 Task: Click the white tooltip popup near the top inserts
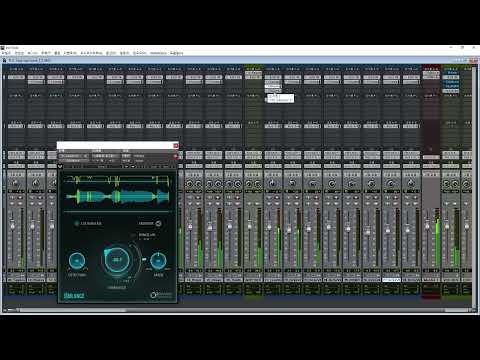tap(281, 98)
